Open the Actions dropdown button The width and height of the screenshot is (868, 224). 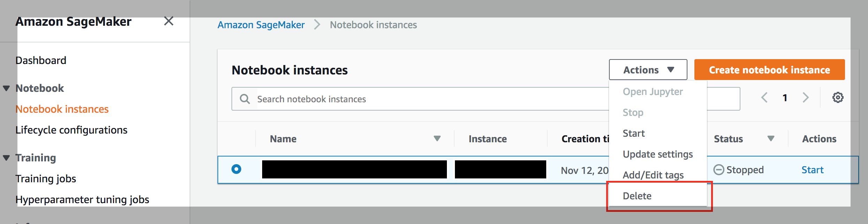pos(648,70)
